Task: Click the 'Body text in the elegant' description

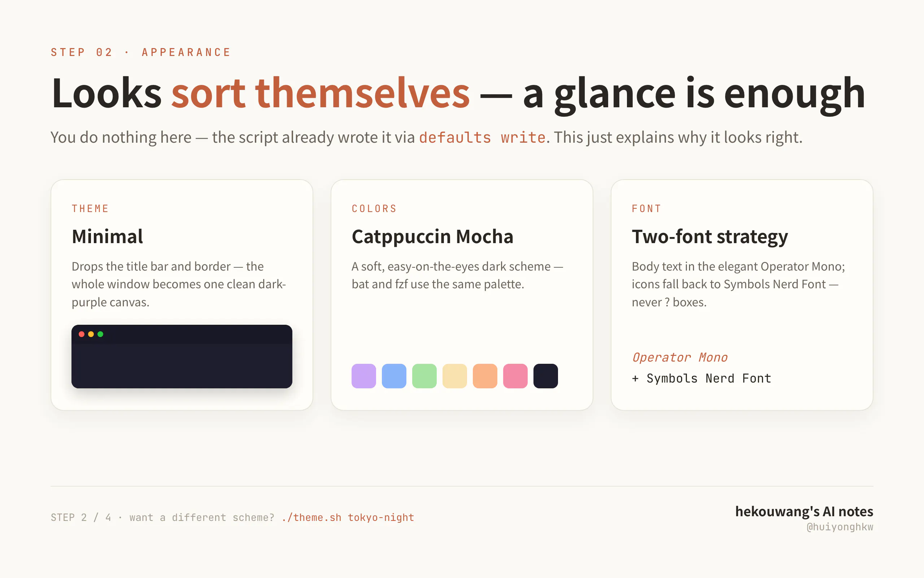Action: tap(738, 284)
